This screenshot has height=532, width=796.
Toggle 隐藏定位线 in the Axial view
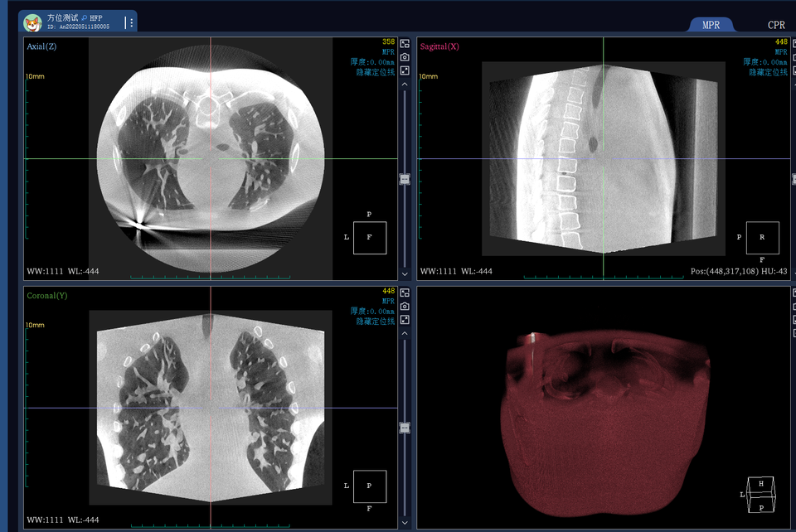click(376, 72)
